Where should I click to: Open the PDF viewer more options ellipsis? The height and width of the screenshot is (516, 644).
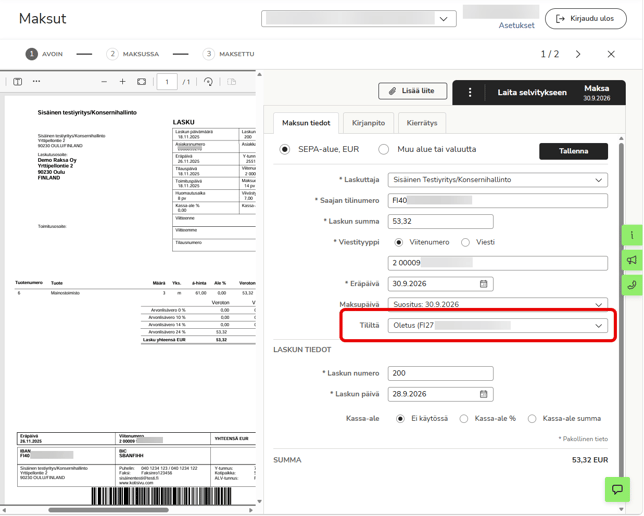(37, 81)
